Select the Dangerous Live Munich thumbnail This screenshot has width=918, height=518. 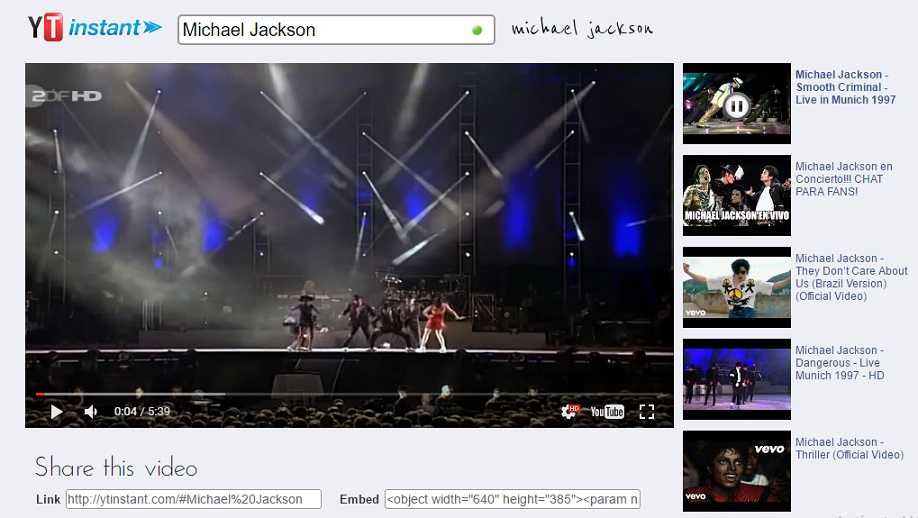pyautogui.click(x=737, y=379)
